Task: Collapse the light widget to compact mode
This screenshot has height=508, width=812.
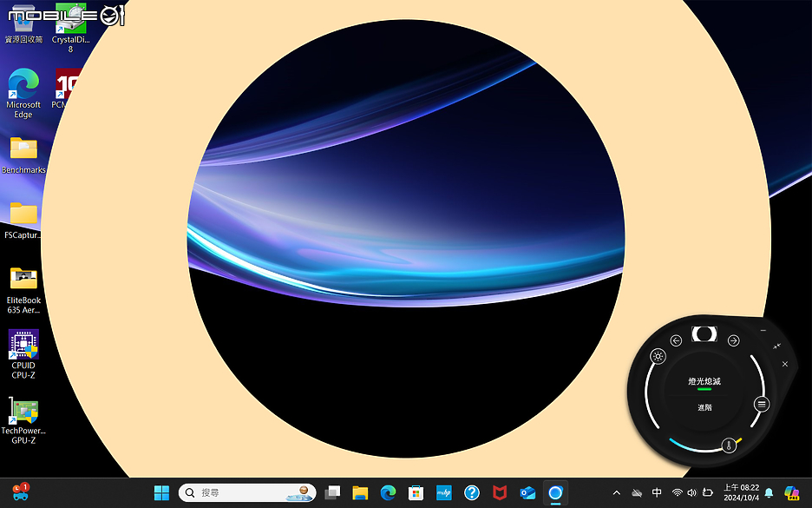Action: tap(776, 346)
